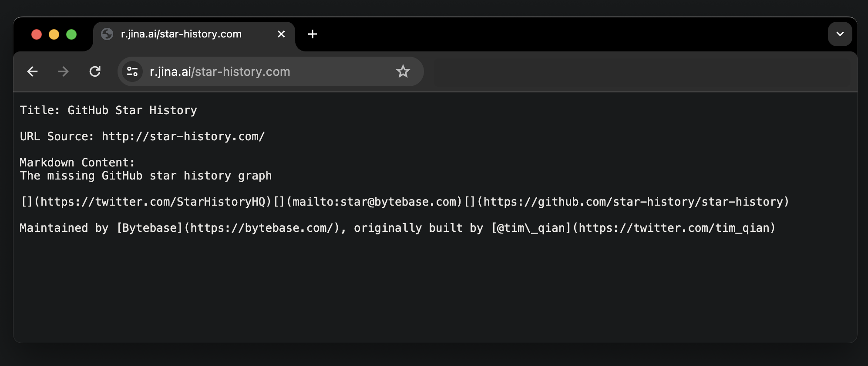Open a new tab with the plus button
868x366 pixels.
point(313,34)
